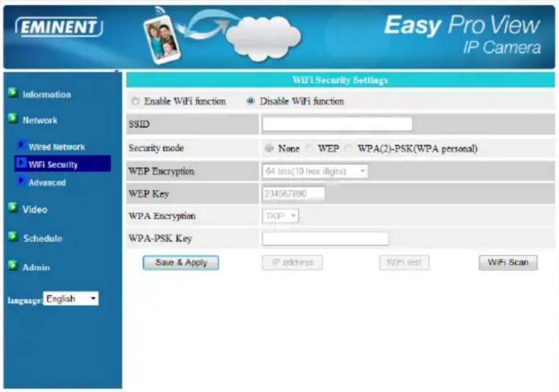This screenshot has height=392, width=559.
Task: Click the Save & Apply button
Action: 181,263
